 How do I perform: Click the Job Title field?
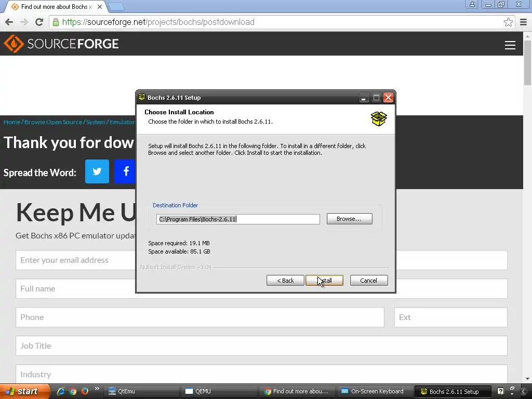coord(261,345)
